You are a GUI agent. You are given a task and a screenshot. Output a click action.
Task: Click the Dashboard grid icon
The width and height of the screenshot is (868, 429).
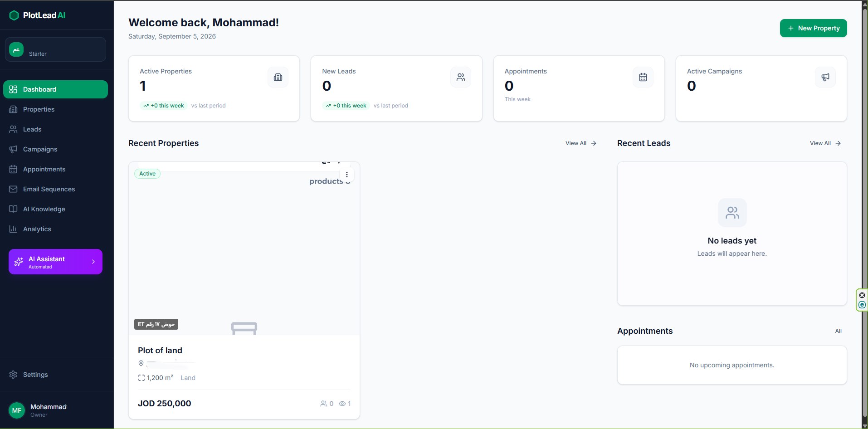pos(13,89)
